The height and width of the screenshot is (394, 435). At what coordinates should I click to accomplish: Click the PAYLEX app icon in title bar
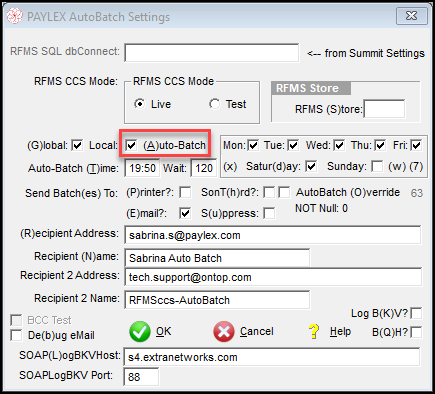point(15,16)
